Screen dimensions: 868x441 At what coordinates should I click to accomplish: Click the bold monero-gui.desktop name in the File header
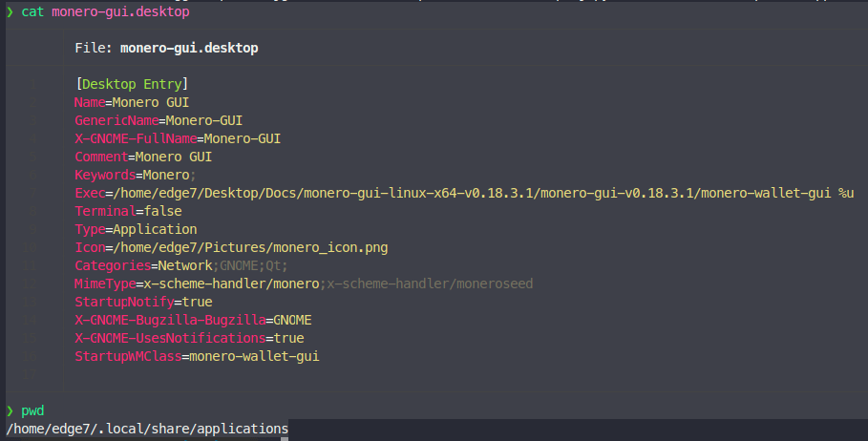click(x=188, y=48)
